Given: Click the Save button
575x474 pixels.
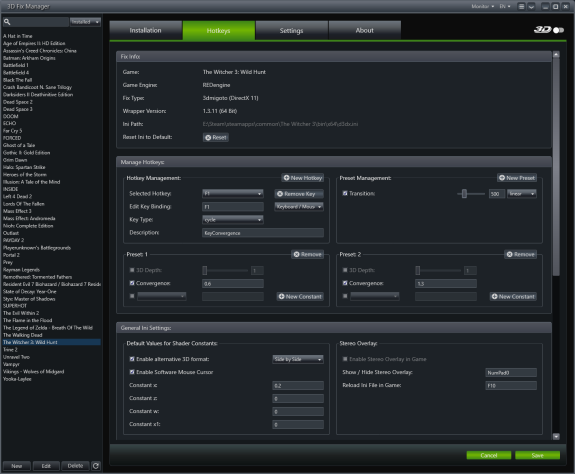Looking at the screenshot, I should [x=538, y=455].
